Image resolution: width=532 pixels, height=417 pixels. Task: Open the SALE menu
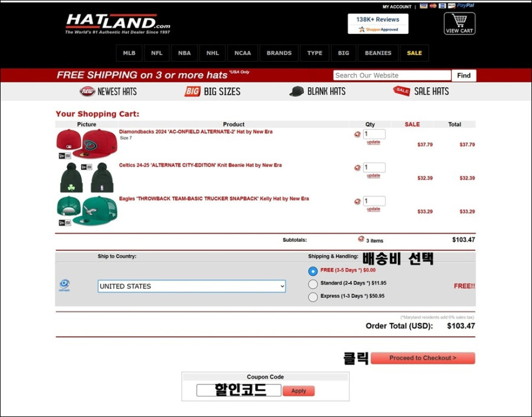pos(414,53)
